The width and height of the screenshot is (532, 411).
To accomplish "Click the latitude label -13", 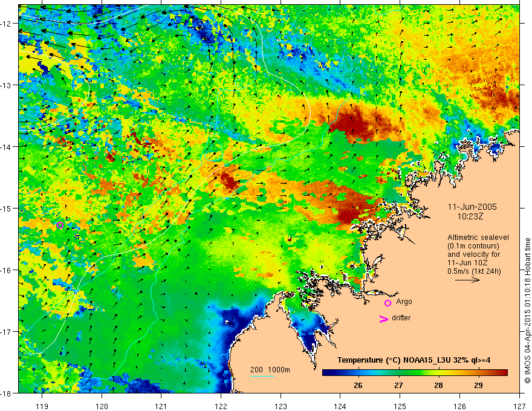I will 6,85.
